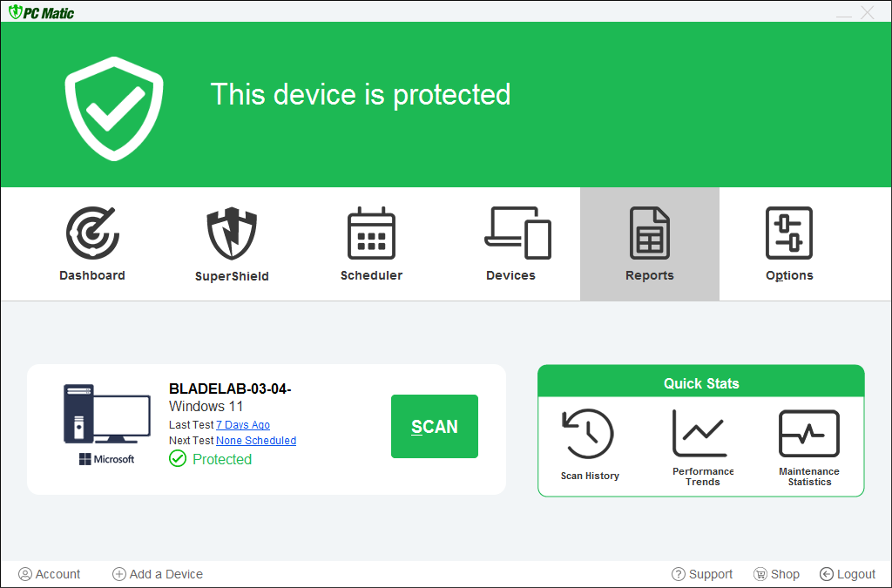Open the Options sliders icon
The image size is (892, 588).
pyautogui.click(x=789, y=233)
